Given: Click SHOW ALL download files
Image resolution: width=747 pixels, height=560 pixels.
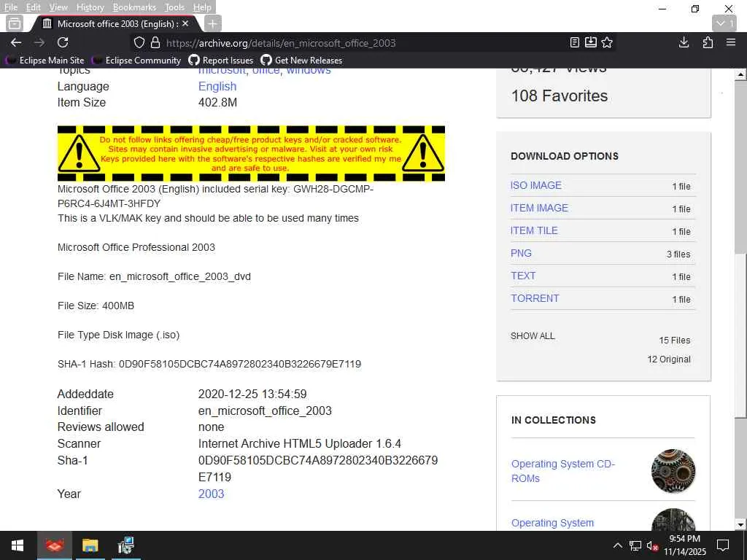Looking at the screenshot, I should pyautogui.click(x=533, y=335).
